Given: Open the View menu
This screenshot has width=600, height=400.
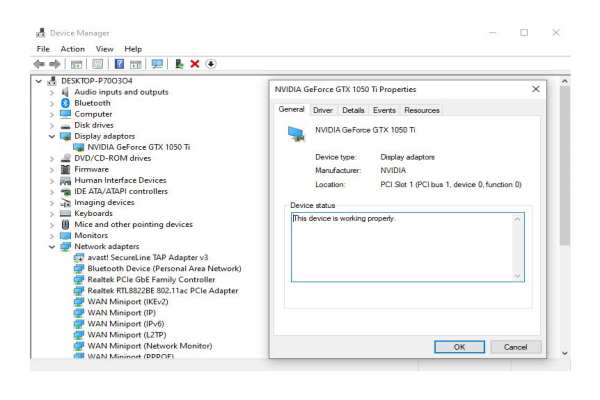Looking at the screenshot, I should click(104, 49).
